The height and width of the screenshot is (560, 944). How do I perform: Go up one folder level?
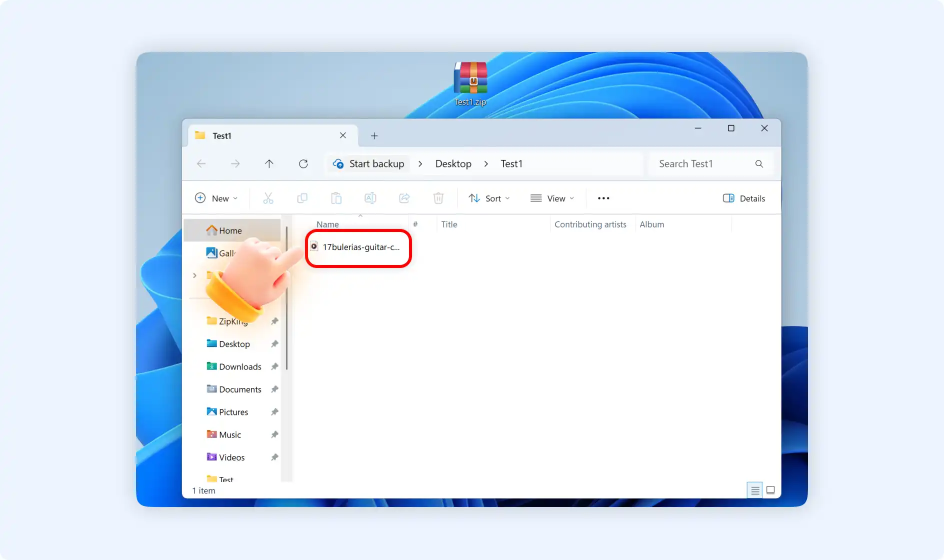point(269,163)
